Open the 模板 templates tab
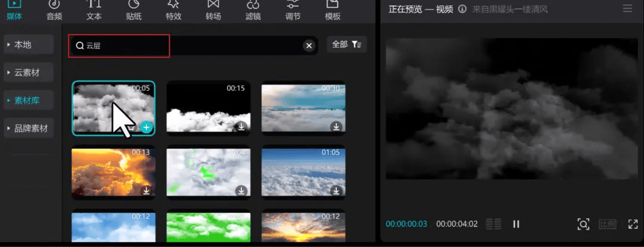 pos(333,11)
